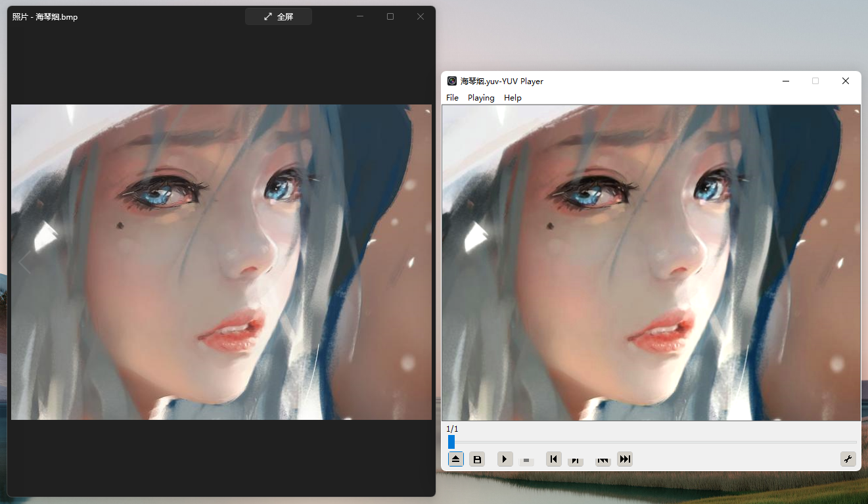Minimize the YUV Player window

(785, 81)
